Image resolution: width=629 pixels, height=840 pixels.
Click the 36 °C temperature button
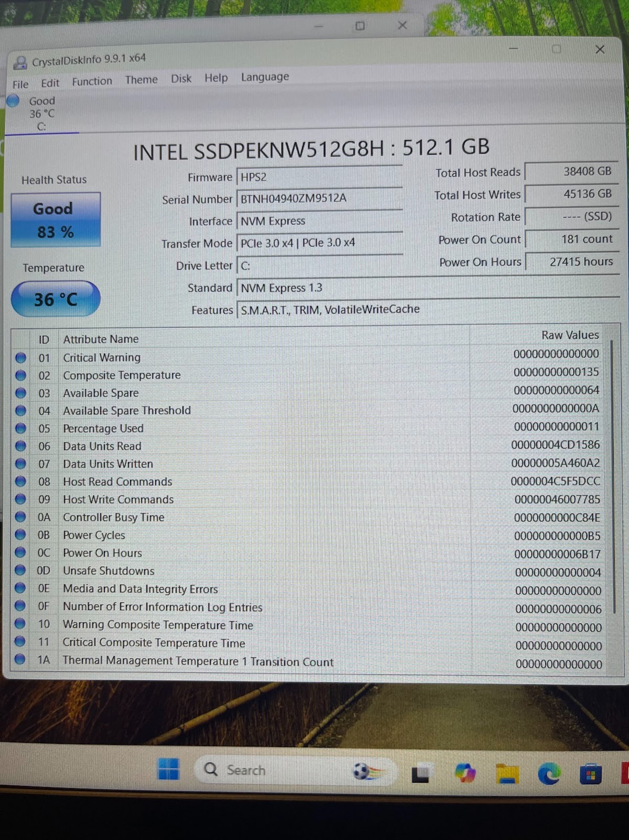pos(56,299)
